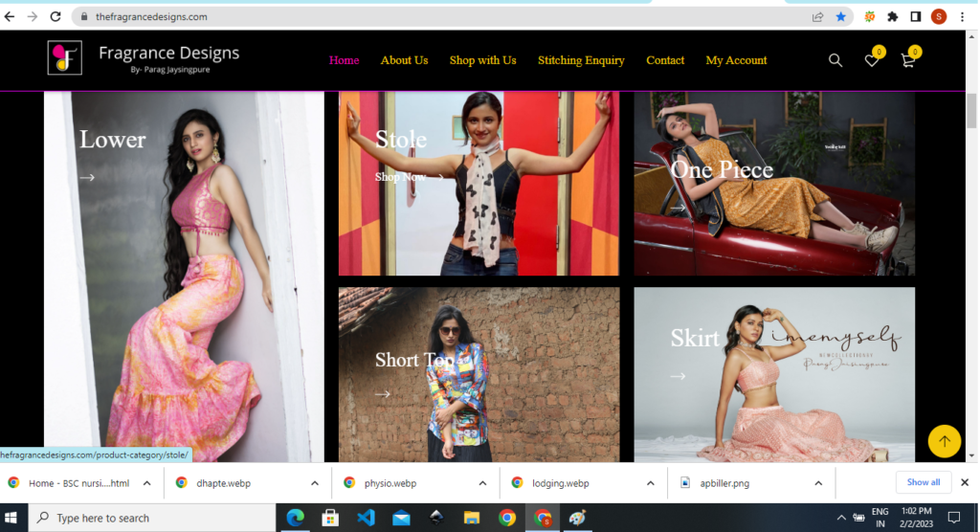
Task: Open the Chrome three-dot menu
Action: click(963, 17)
